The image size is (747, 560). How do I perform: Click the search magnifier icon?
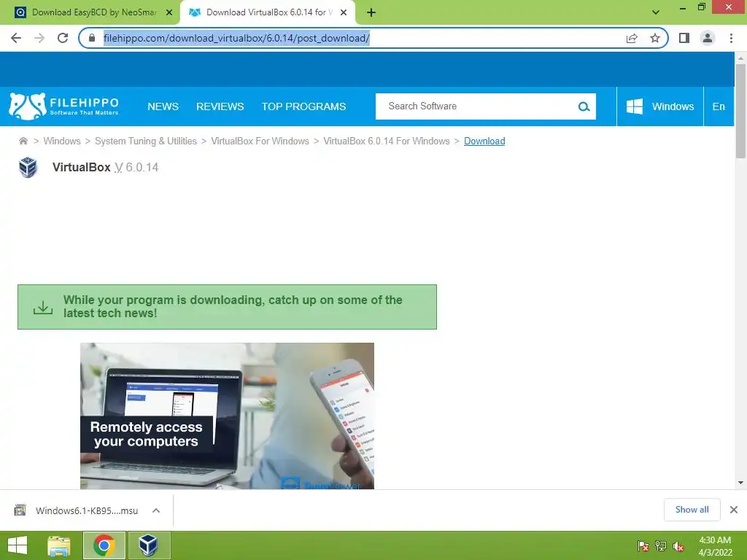tap(584, 106)
